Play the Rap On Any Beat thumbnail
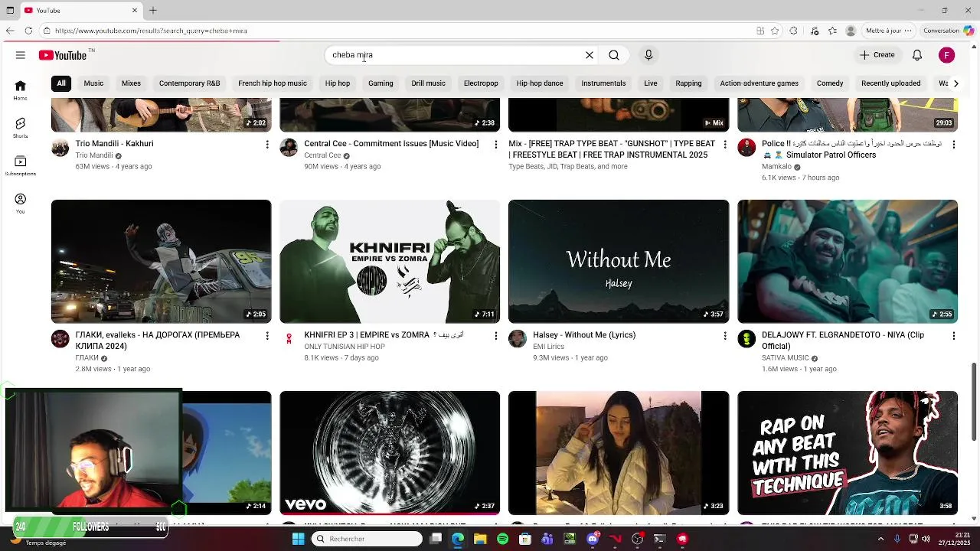This screenshot has height=551, width=980. [848, 453]
